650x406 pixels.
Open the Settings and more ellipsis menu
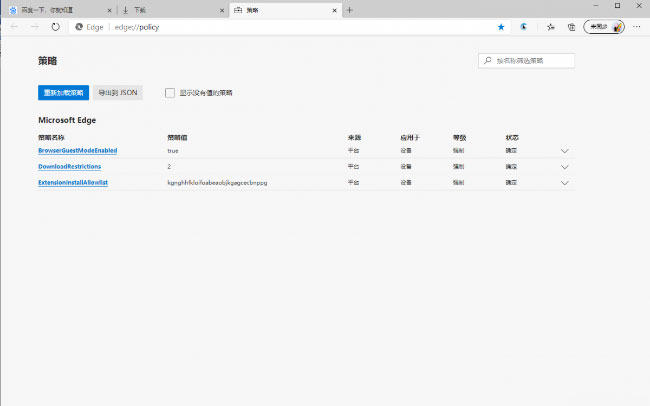(x=637, y=27)
